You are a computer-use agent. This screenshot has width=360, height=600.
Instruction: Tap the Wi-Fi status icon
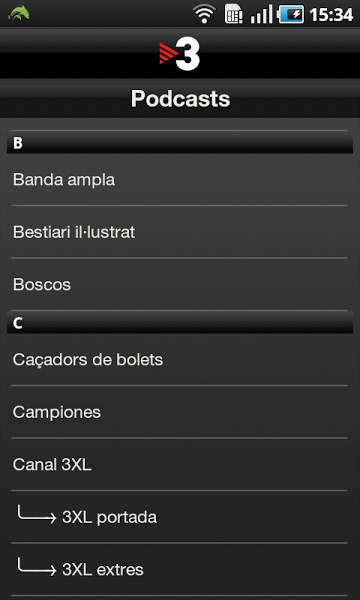click(205, 15)
